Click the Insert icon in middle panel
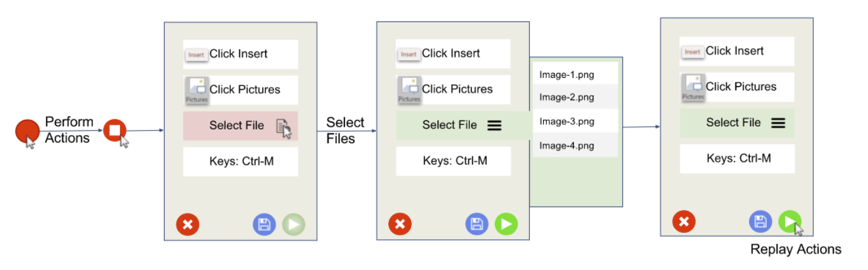 click(x=409, y=54)
